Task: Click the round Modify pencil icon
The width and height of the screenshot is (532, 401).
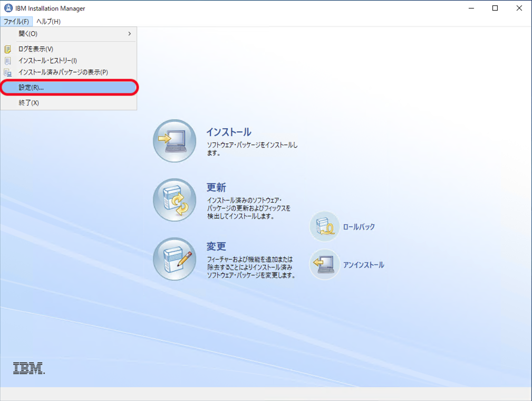Action: (x=175, y=259)
